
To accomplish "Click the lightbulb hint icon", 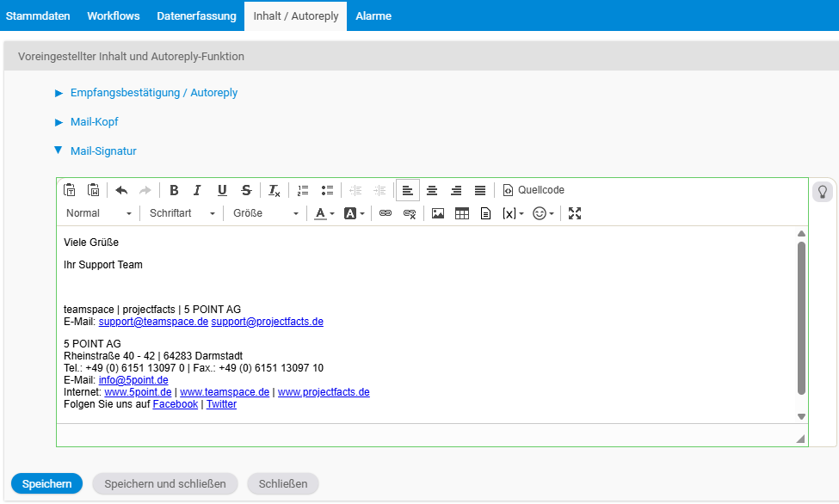I will point(823,192).
